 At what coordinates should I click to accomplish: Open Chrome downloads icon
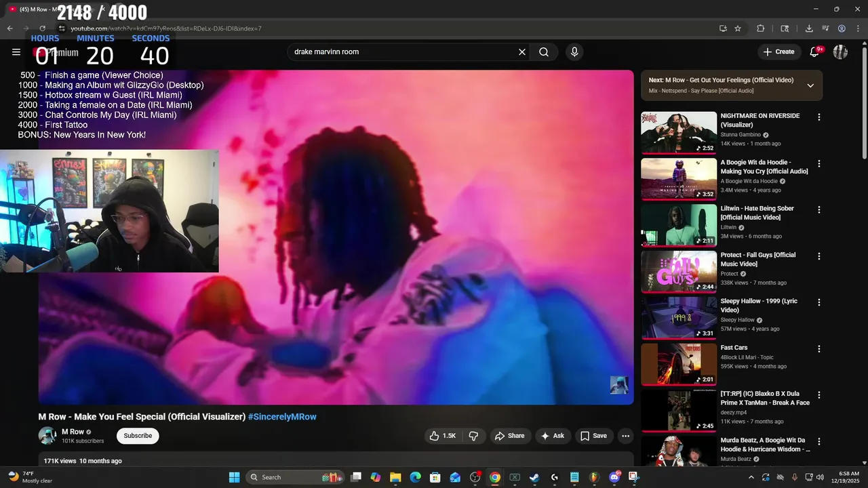coord(809,28)
